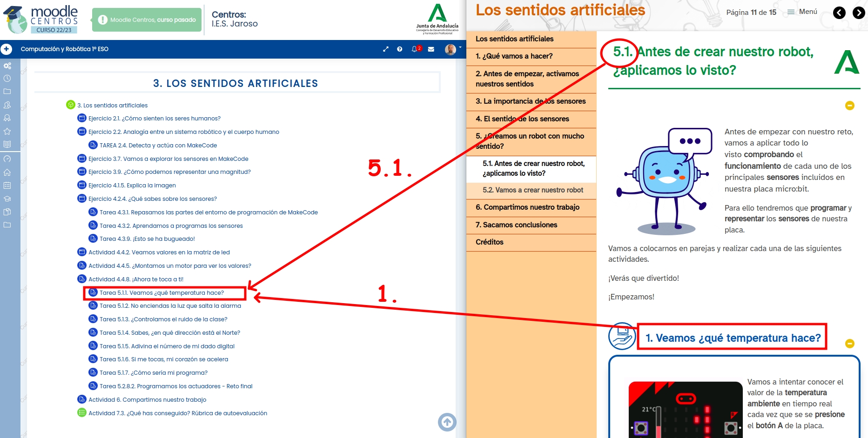This screenshot has width=868, height=438.
Task: Select '2. Antes de empezar, activamos nuestros sentidos'
Action: [531, 79]
